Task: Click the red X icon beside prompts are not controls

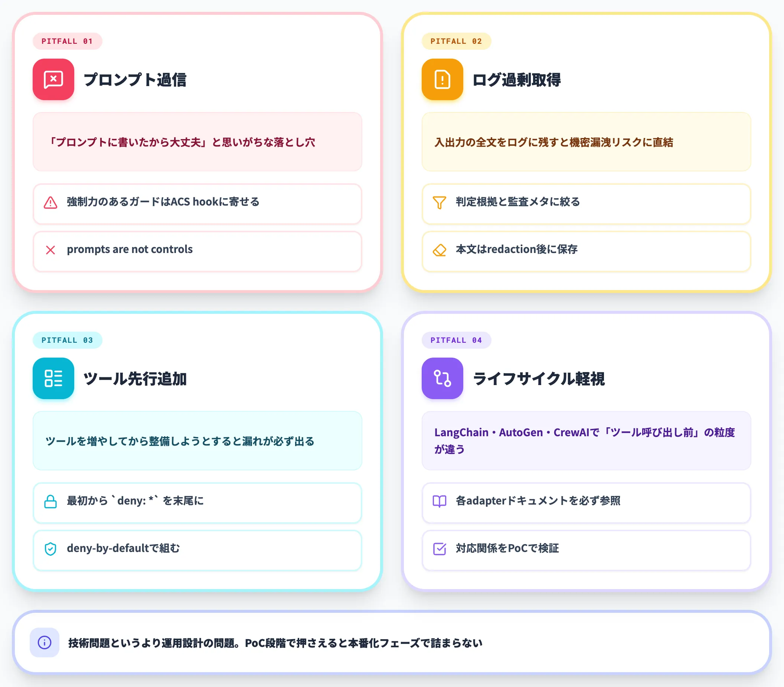Action: coord(50,250)
